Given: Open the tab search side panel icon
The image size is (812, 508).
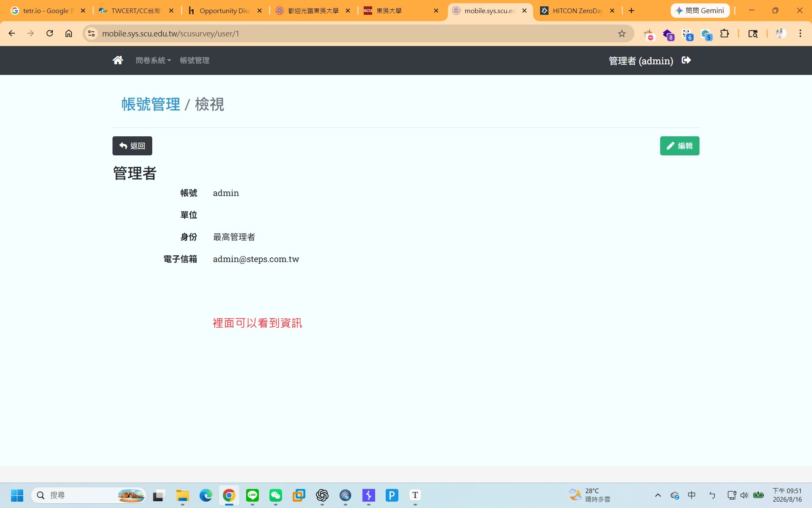Looking at the screenshot, I should pos(753,33).
